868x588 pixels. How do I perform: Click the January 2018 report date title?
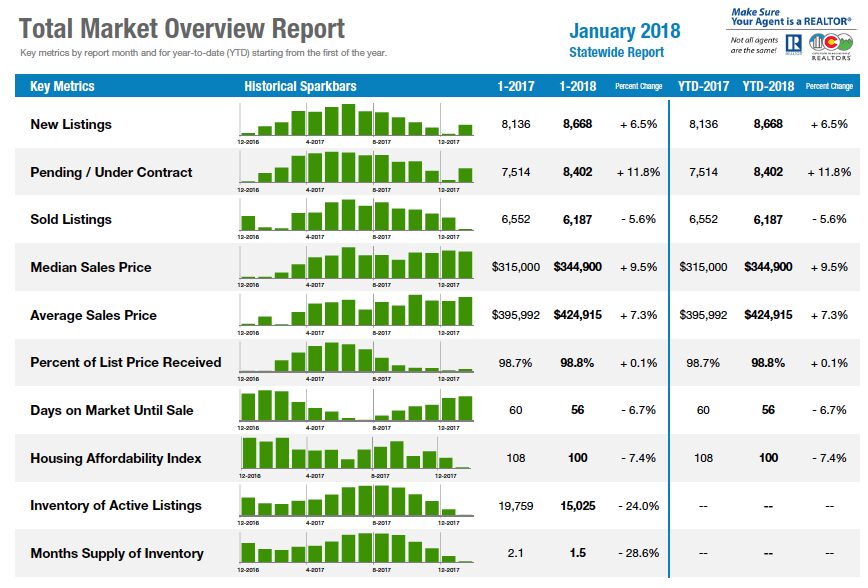(x=624, y=31)
